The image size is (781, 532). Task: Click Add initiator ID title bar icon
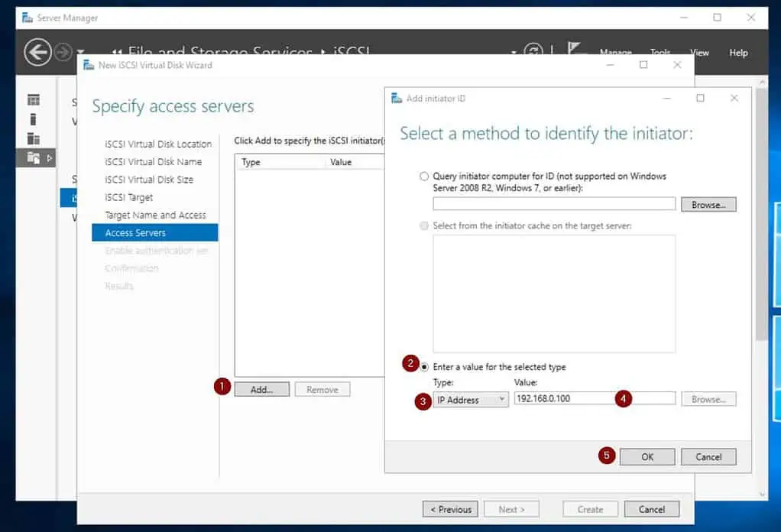click(x=397, y=98)
